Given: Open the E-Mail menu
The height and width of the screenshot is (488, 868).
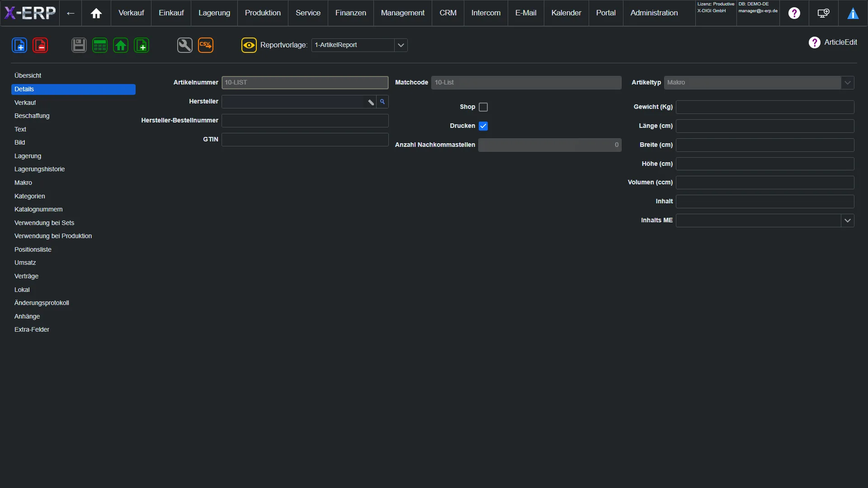Looking at the screenshot, I should point(526,13).
